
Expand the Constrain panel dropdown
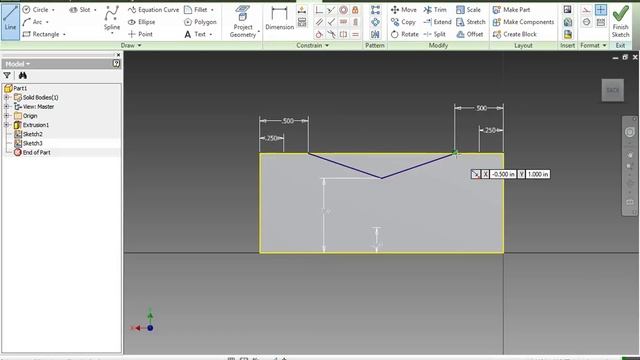click(x=312, y=45)
